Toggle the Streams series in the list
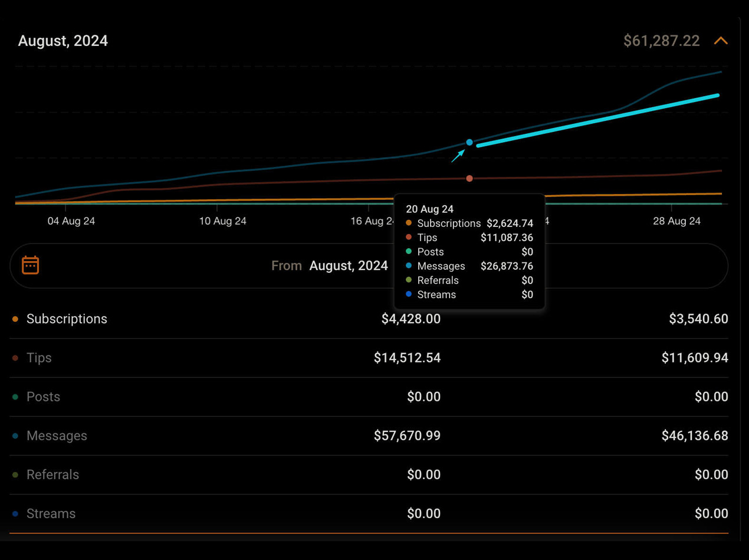Viewport: 749px width, 560px height. 51,513
